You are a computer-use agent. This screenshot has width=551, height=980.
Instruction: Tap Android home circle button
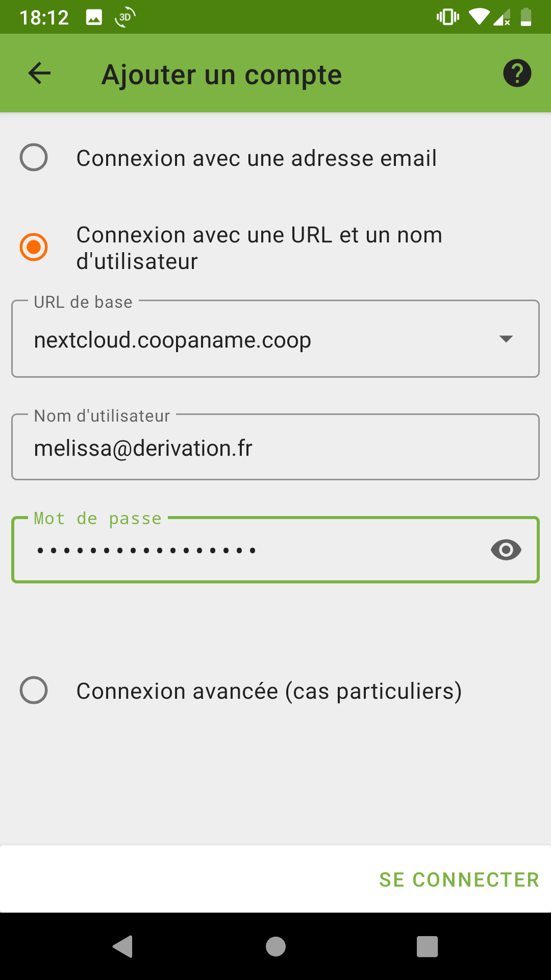click(x=275, y=947)
